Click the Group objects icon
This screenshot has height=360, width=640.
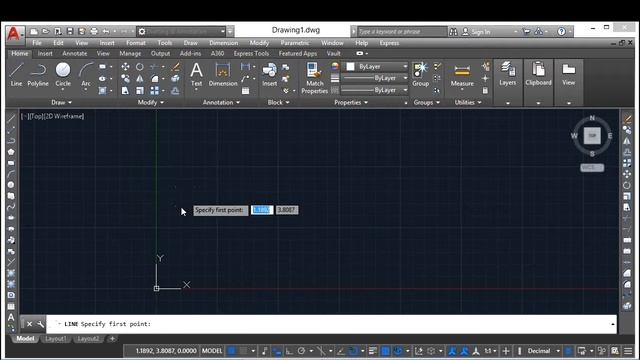tap(420, 74)
